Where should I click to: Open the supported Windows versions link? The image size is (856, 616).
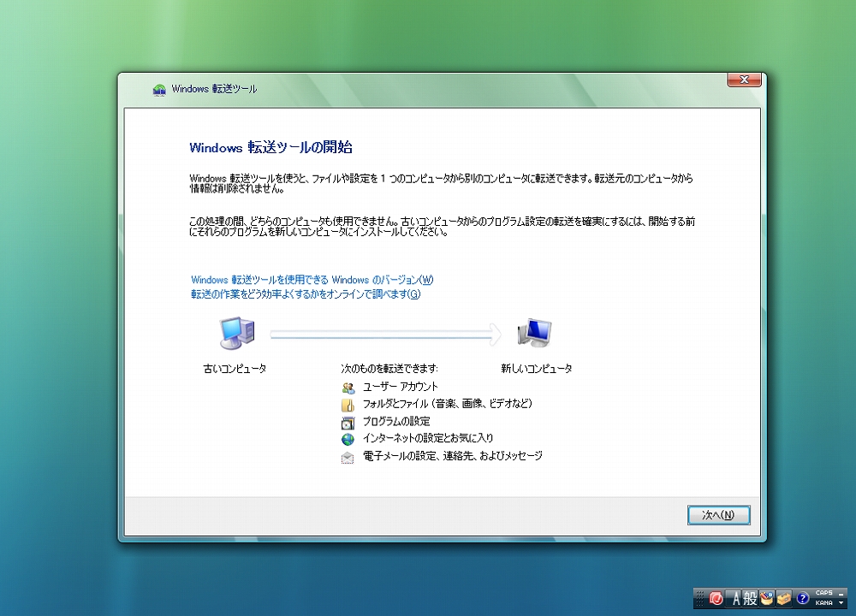coord(312,280)
